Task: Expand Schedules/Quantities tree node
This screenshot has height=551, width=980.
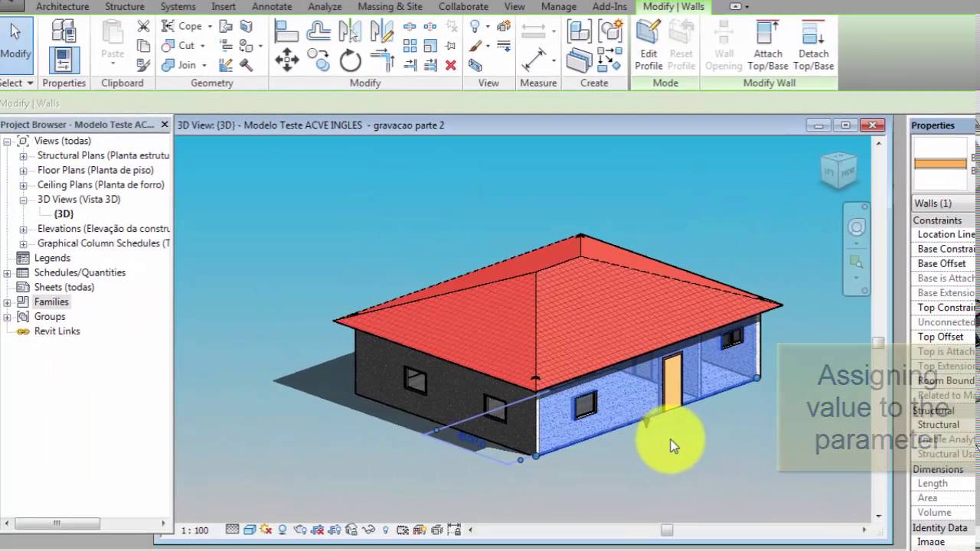Action: tap(8, 273)
